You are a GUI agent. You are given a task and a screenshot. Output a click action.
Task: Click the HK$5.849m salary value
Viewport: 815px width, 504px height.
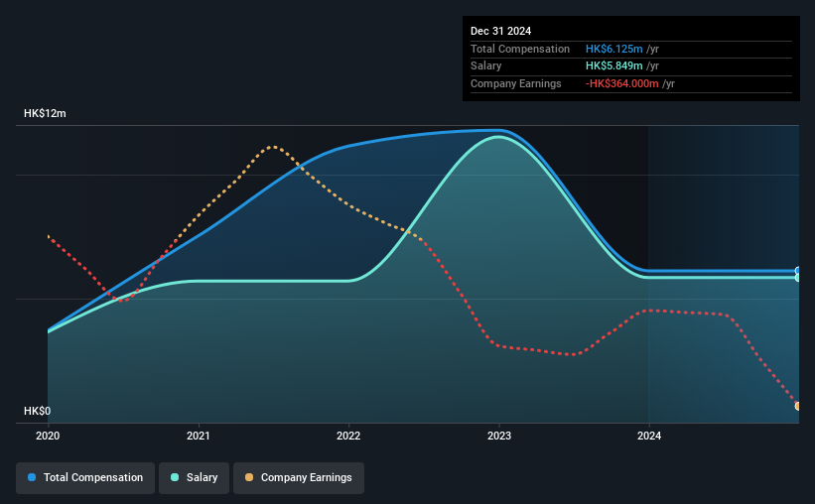pos(613,66)
